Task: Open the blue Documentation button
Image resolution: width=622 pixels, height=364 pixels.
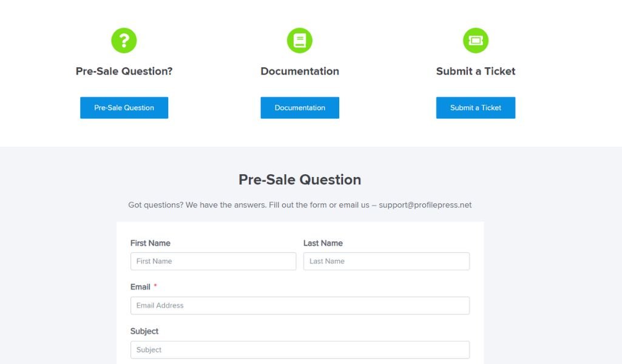Action: point(300,108)
